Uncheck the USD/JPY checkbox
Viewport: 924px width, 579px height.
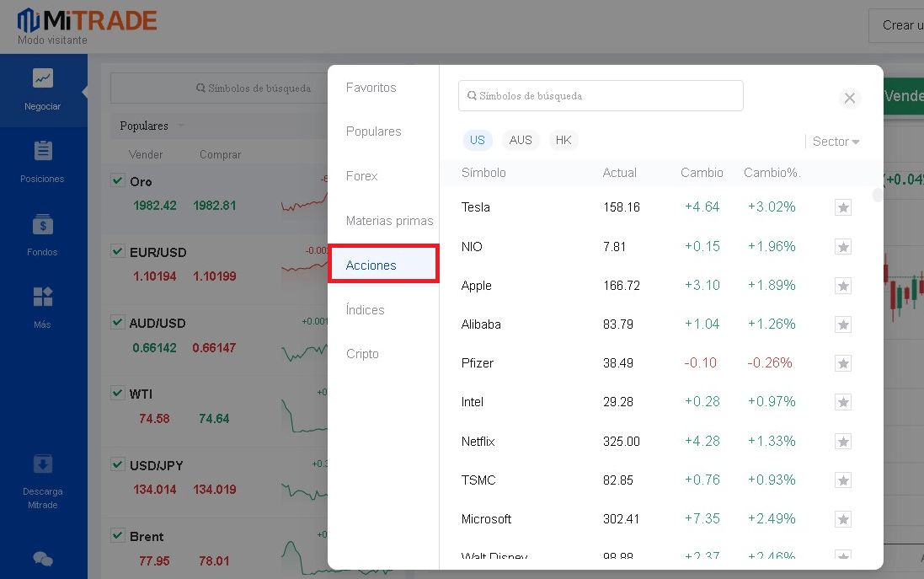tap(117, 464)
